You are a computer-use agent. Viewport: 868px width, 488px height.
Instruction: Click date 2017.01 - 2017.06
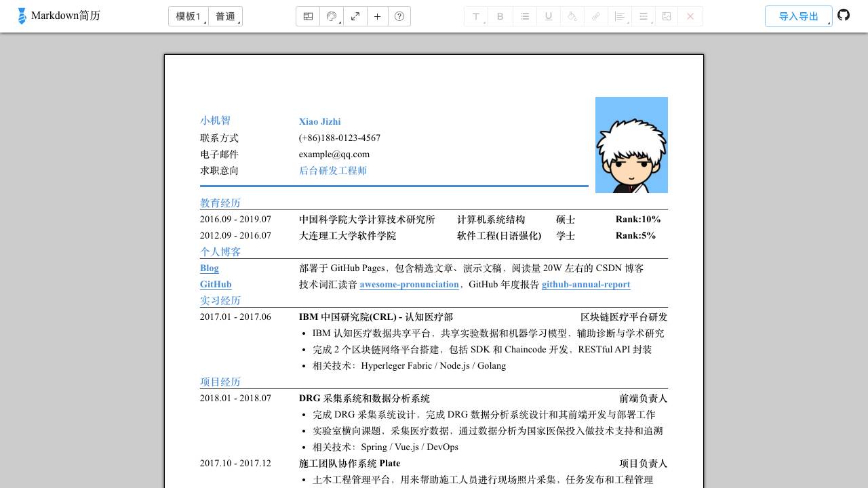[235, 317]
